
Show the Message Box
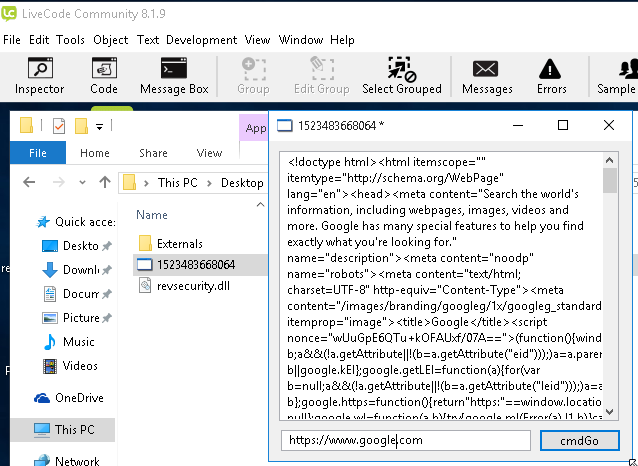pyautogui.click(x=174, y=77)
